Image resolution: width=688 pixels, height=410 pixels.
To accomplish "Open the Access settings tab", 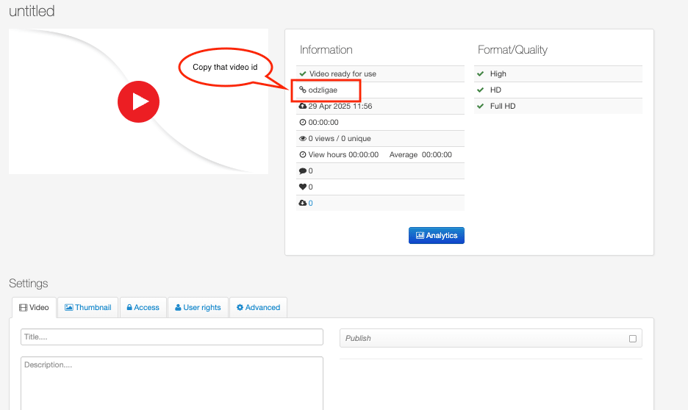I will [x=143, y=307].
